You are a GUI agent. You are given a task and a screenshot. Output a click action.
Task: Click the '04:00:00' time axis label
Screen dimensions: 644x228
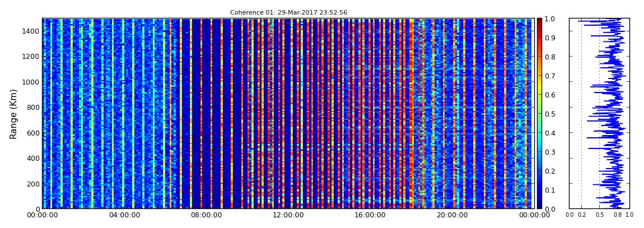[x=124, y=215]
